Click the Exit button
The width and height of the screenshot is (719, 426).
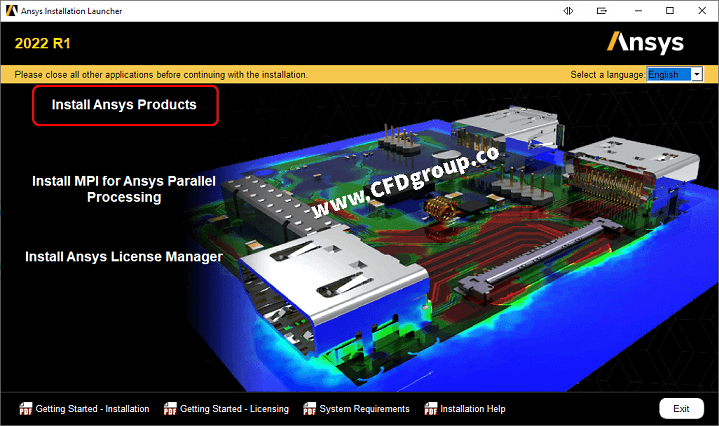tap(681, 409)
